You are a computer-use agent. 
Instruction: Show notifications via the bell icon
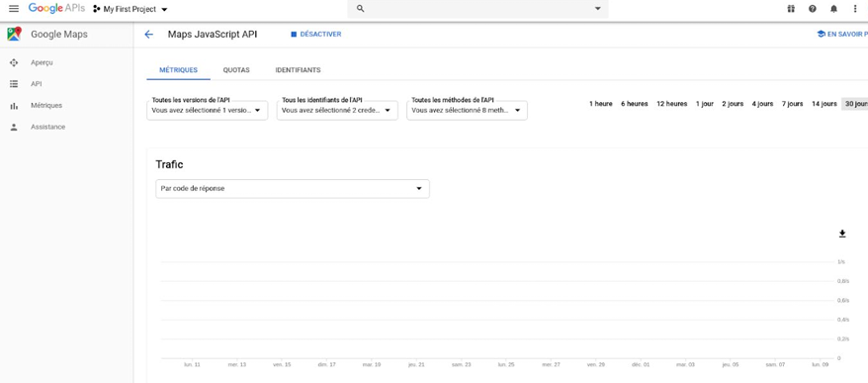coord(833,9)
